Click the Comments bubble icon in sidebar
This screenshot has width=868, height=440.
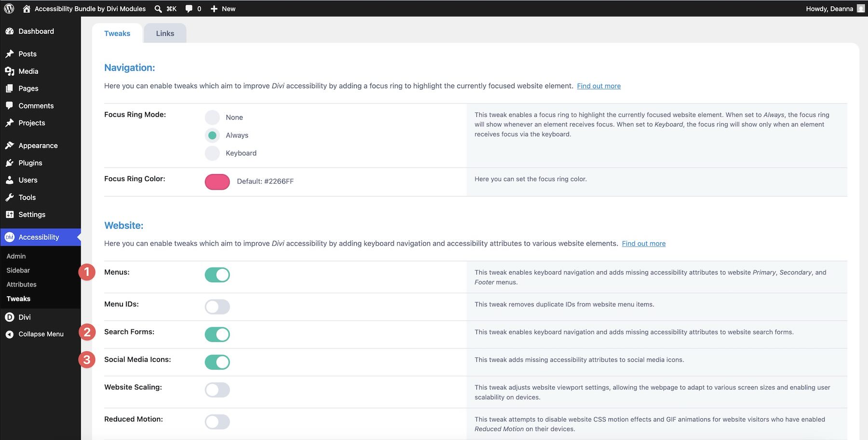(10, 106)
